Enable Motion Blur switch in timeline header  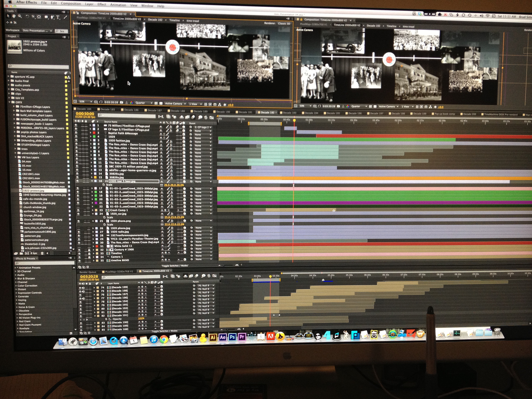(x=193, y=117)
